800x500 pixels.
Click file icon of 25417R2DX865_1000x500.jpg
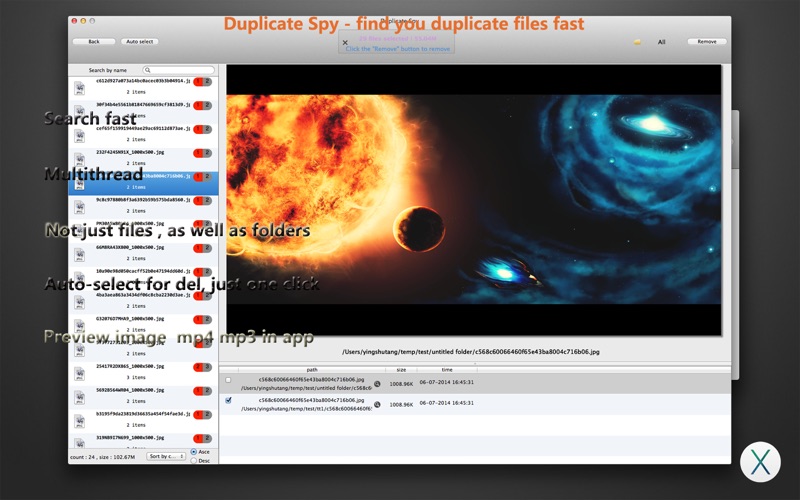[80, 373]
